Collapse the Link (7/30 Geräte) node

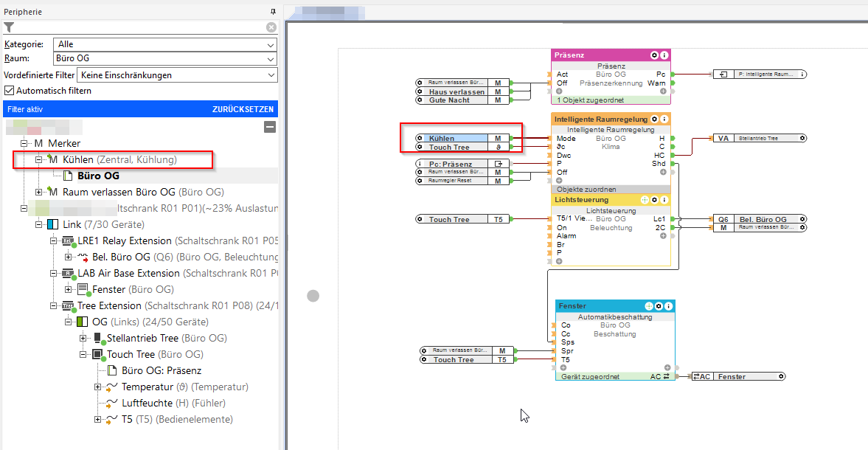tap(39, 224)
